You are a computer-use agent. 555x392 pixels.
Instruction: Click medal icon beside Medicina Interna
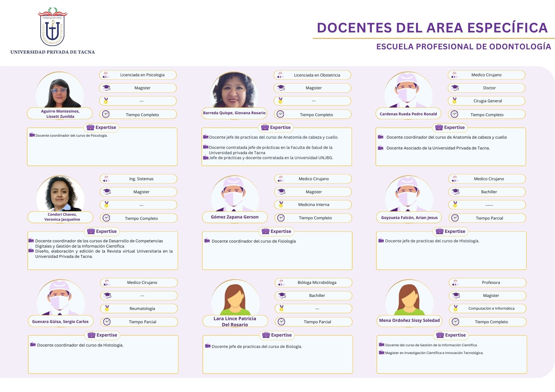(281, 205)
